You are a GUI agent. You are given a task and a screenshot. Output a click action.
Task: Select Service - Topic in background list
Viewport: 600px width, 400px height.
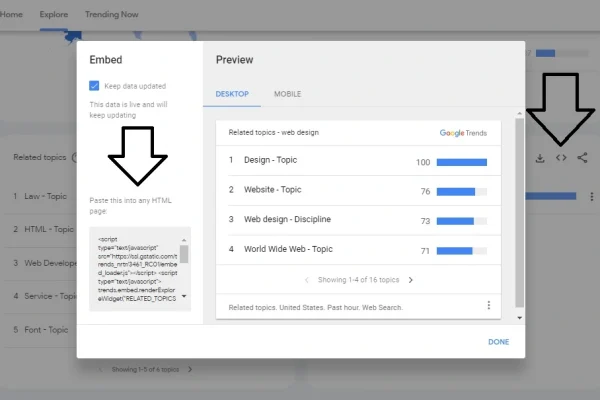[40, 296]
